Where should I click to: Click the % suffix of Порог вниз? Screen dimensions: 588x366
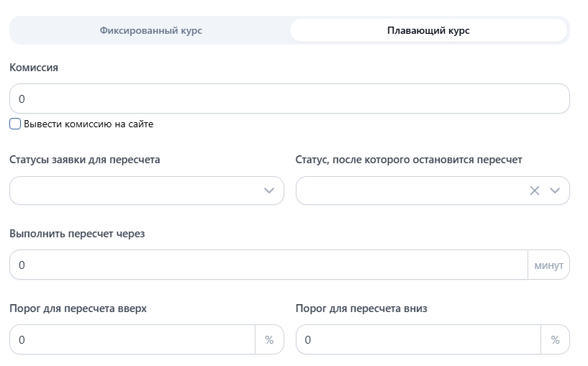coord(555,340)
